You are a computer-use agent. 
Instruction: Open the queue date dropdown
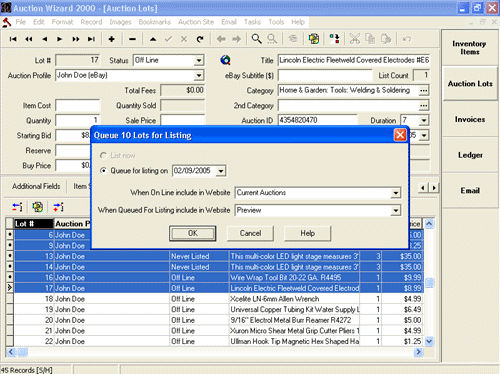click(221, 171)
